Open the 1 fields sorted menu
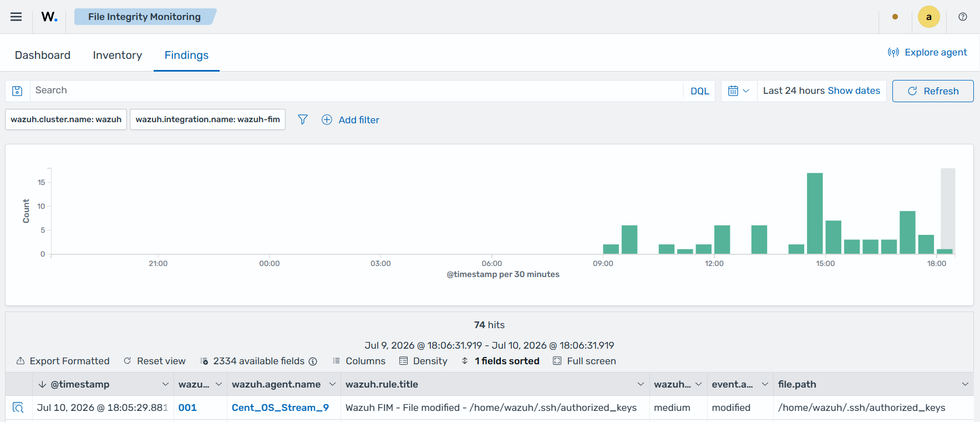 500,361
